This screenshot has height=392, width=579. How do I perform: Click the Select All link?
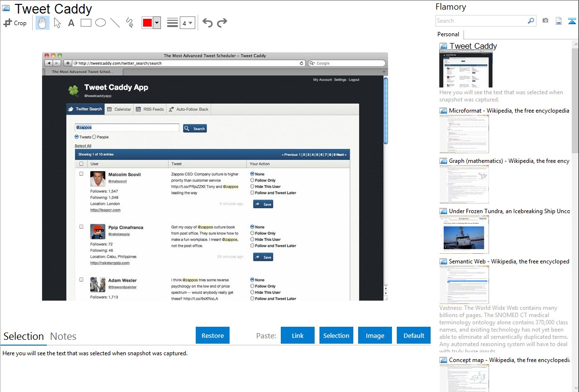pyautogui.click(x=83, y=146)
